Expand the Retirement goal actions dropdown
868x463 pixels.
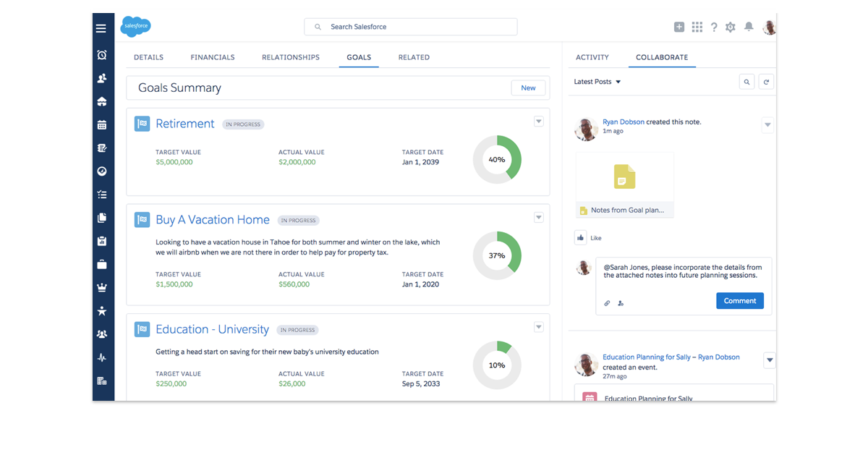tap(538, 122)
